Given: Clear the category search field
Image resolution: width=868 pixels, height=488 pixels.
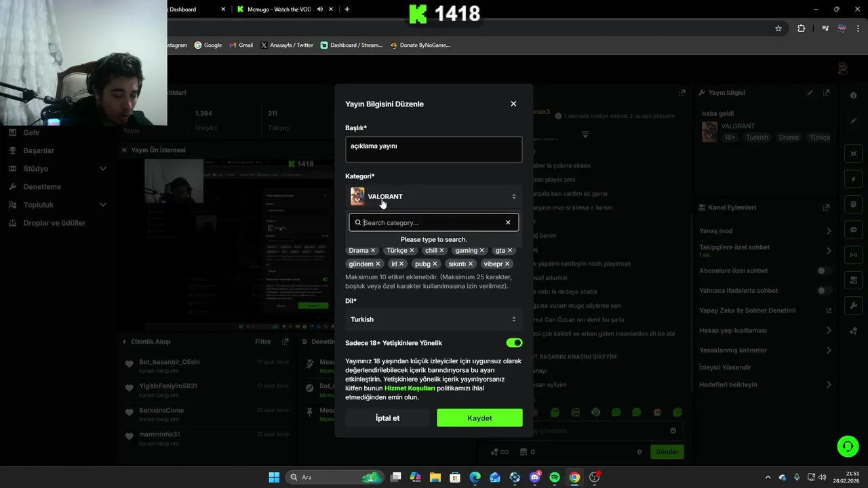Looking at the screenshot, I should [508, 222].
